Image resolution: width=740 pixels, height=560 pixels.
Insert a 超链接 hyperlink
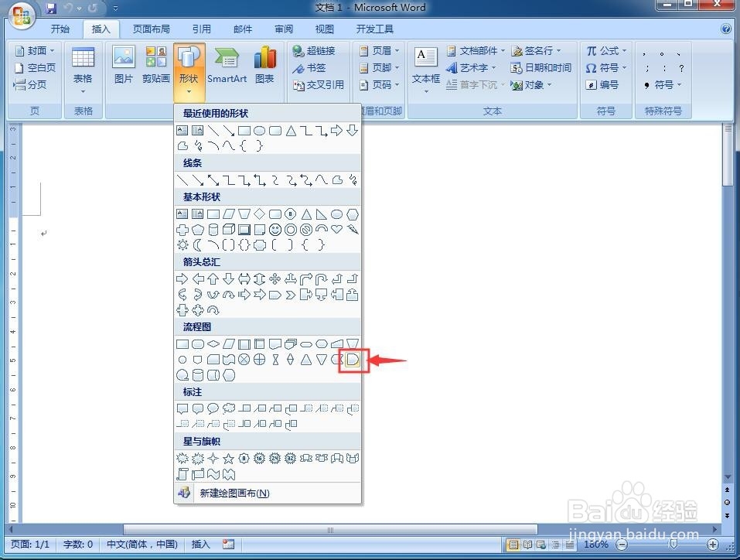tap(314, 50)
